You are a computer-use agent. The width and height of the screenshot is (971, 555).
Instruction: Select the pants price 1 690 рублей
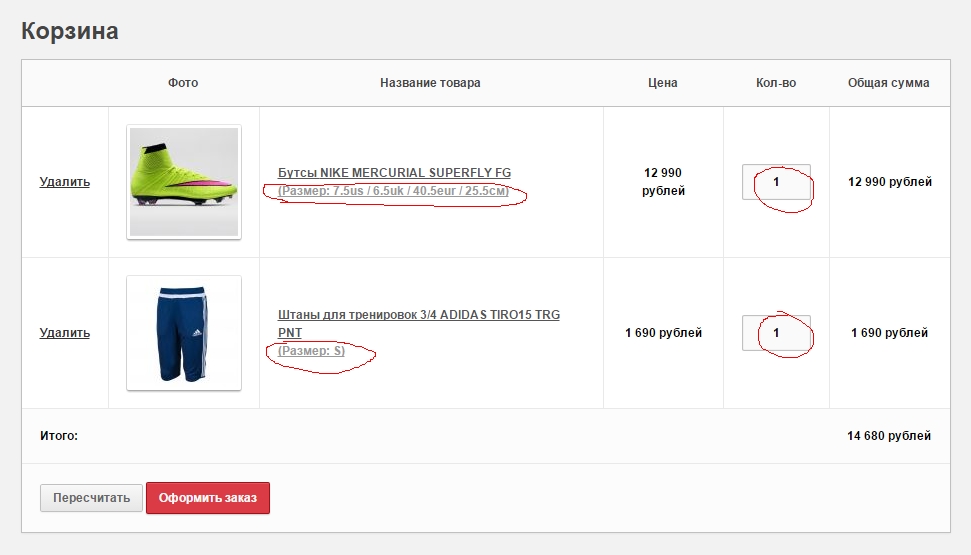pos(663,333)
